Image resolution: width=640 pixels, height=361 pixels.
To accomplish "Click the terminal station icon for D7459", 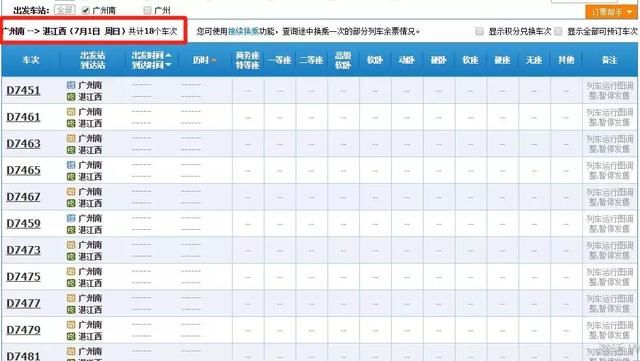I will 71,230.
